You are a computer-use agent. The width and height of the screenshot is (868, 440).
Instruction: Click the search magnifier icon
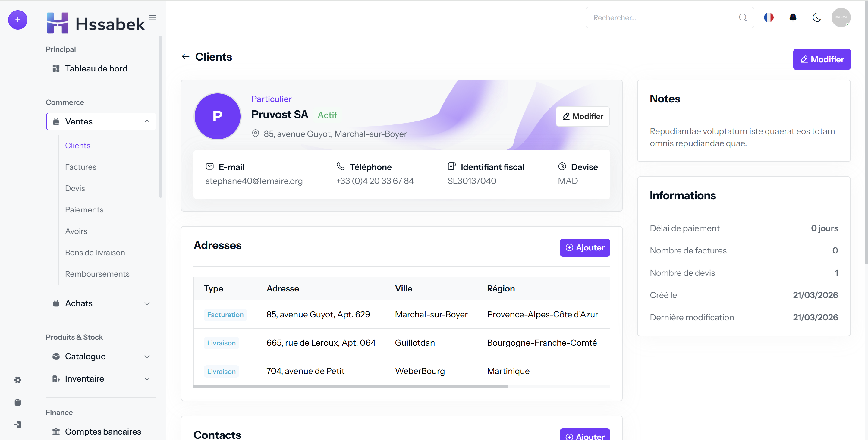(x=743, y=17)
